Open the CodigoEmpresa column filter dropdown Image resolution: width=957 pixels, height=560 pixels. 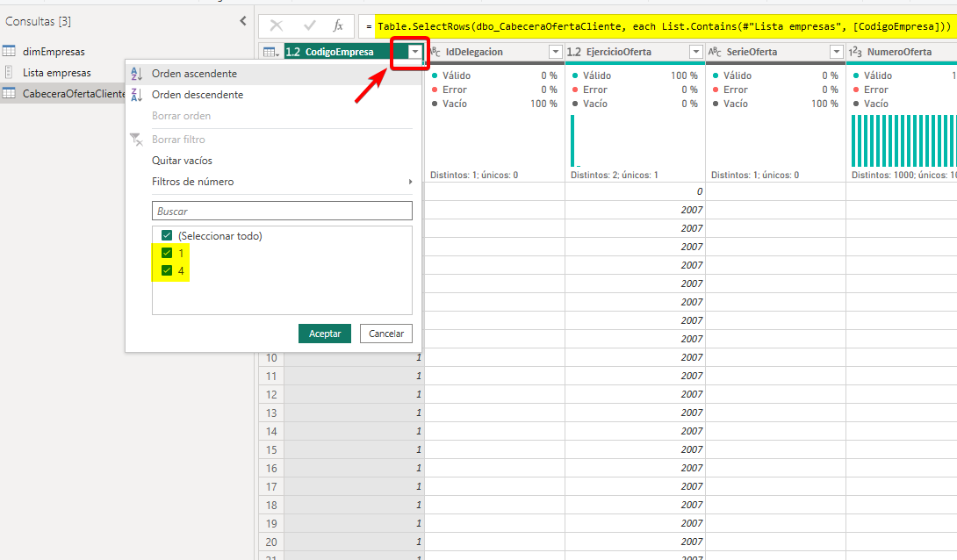click(x=415, y=53)
